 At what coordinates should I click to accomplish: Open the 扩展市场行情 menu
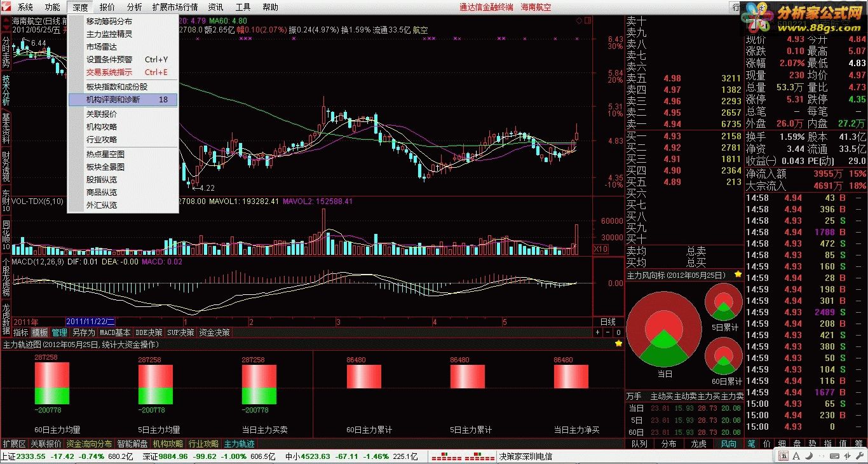[x=175, y=8]
